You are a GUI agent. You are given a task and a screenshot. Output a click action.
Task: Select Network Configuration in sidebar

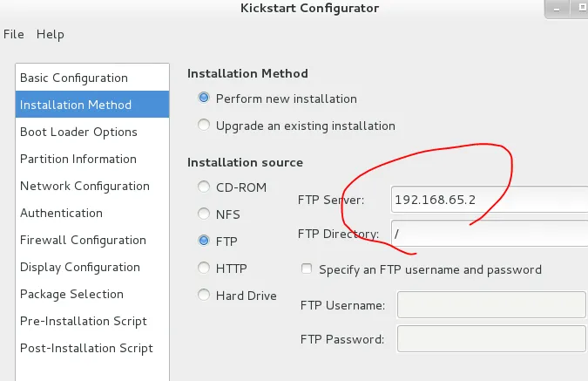[x=84, y=186]
